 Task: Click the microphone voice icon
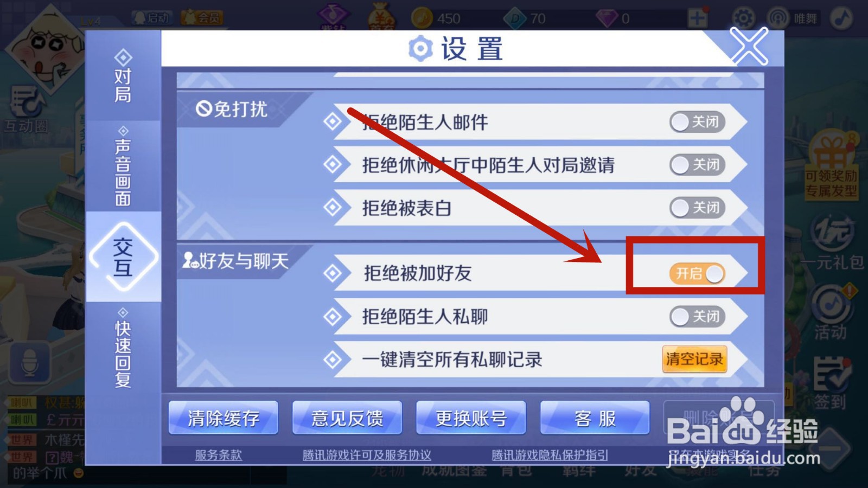pos(30,362)
